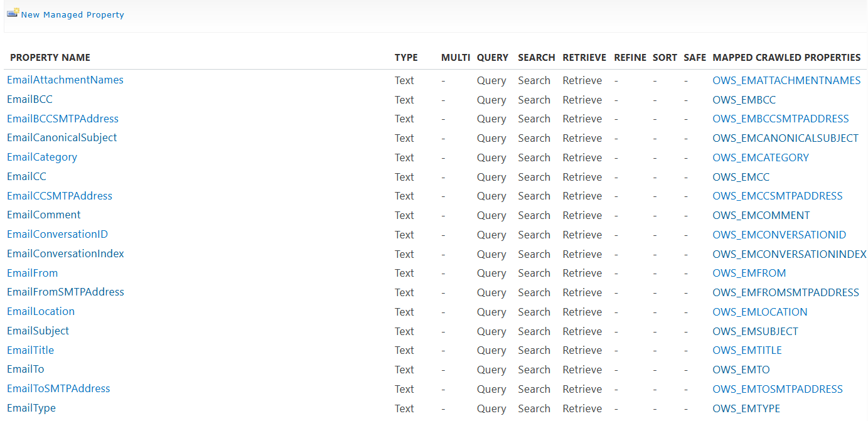Open the OWS_EMFROMSMTPADDRESS mapping
This screenshot has width=868, height=421.
785,293
